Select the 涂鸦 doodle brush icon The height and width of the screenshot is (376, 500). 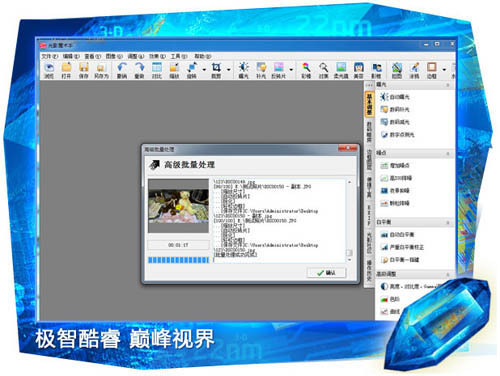pyautogui.click(x=414, y=70)
